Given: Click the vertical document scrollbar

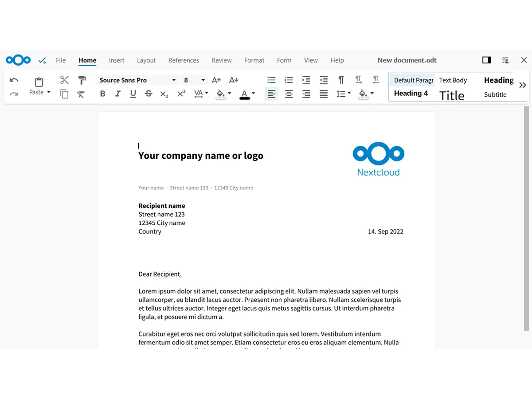Looking at the screenshot, I should [526, 217].
